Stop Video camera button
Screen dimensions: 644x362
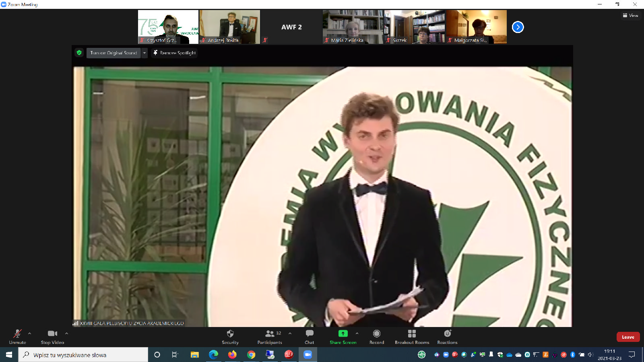(x=52, y=337)
